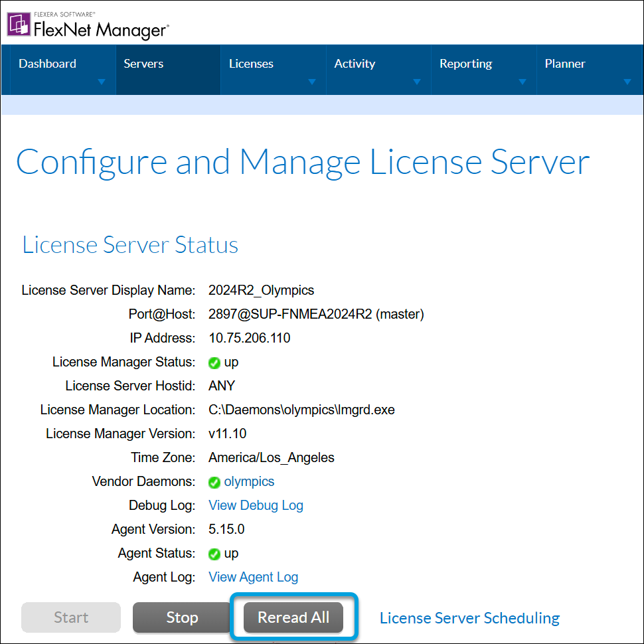
Task: Click the Agent Version label
Action: (x=153, y=529)
